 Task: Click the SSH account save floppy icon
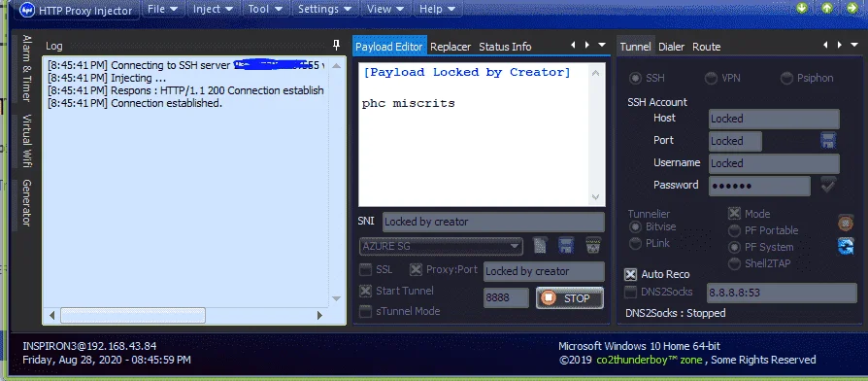point(828,141)
